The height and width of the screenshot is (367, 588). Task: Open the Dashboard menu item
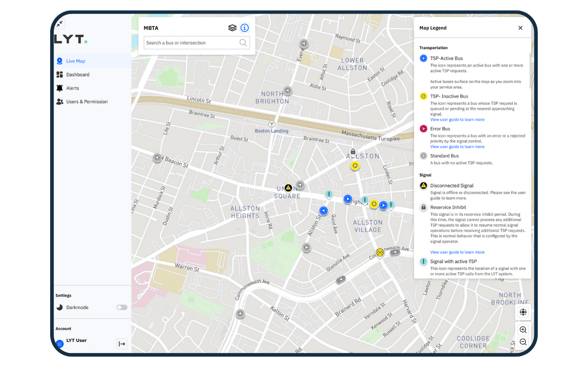click(x=78, y=75)
